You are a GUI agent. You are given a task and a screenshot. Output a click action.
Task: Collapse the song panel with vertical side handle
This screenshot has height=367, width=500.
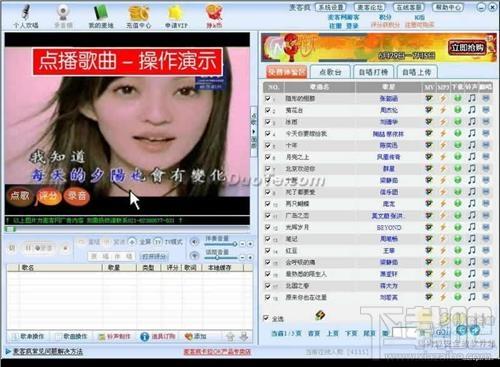pyautogui.click(x=254, y=131)
